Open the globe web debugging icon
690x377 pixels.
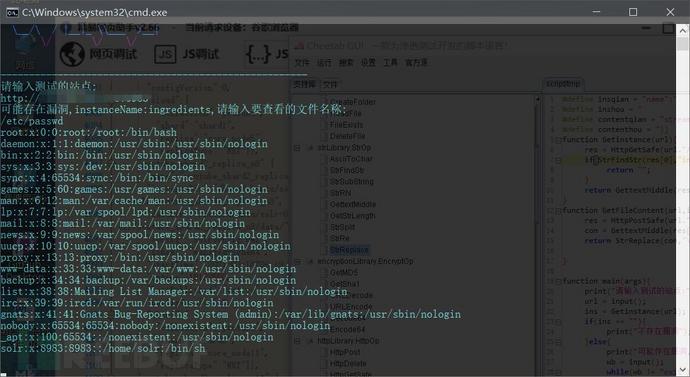tap(72, 54)
